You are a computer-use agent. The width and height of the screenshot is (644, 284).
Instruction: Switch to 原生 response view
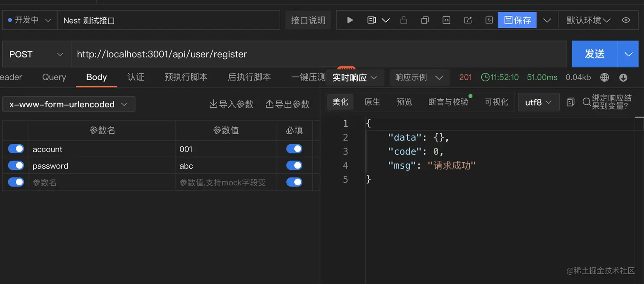point(372,102)
